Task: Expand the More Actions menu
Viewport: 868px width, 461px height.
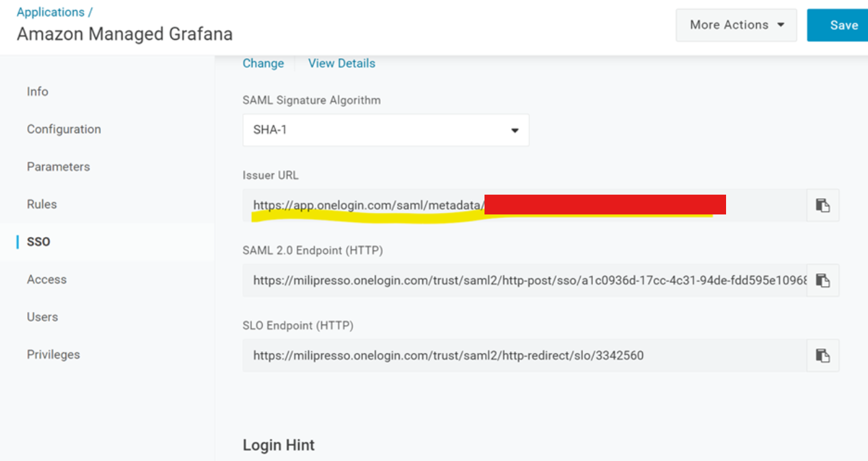Action: tap(736, 25)
